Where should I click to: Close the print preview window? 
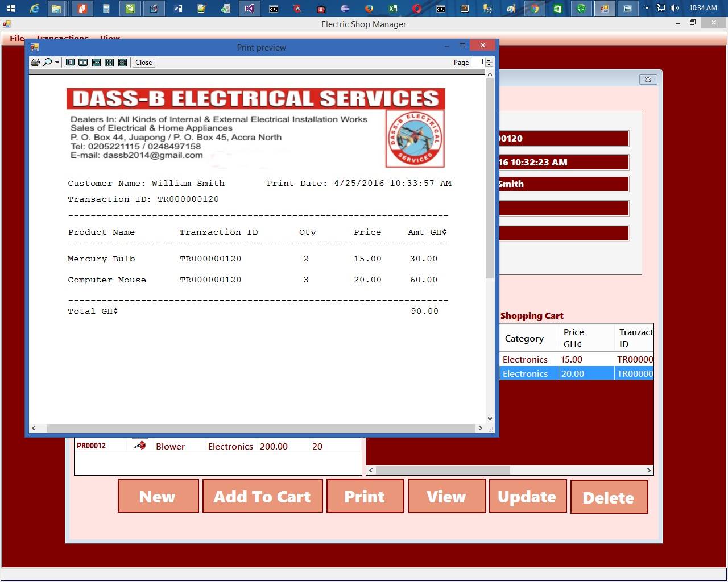482,45
